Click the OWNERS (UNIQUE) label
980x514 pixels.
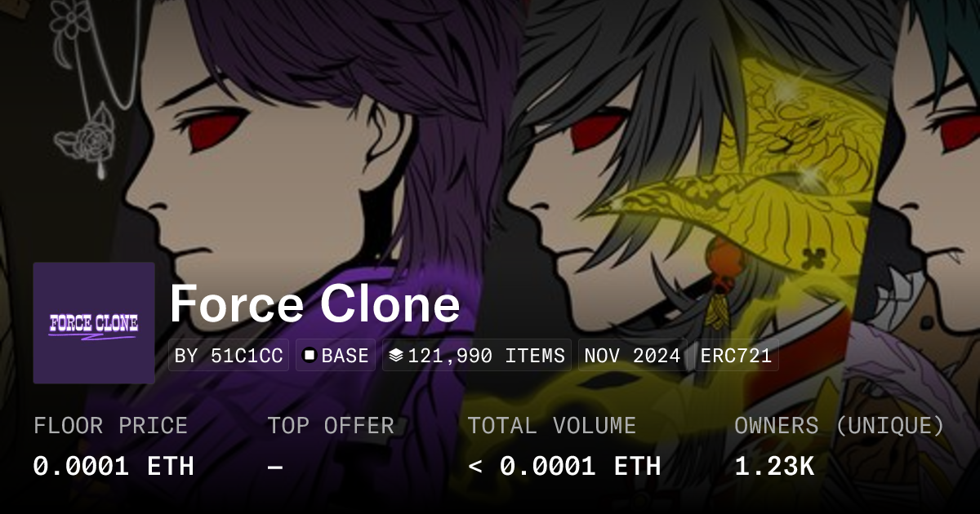click(x=840, y=426)
